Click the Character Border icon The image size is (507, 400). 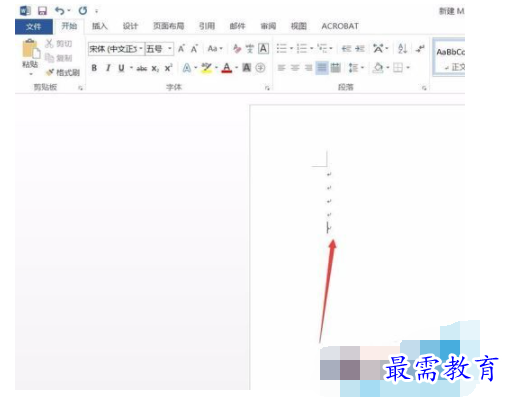click(263, 49)
